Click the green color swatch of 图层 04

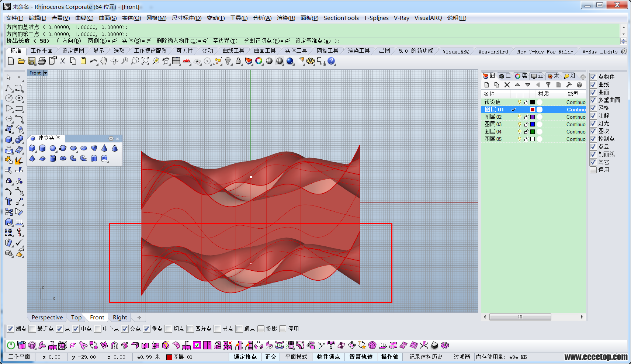533,132
